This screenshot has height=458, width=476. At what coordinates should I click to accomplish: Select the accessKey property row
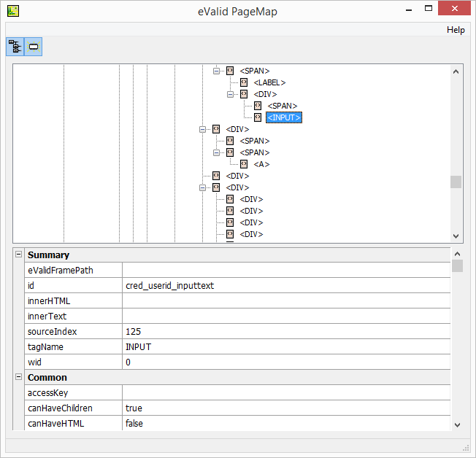[x=237, y=392]
